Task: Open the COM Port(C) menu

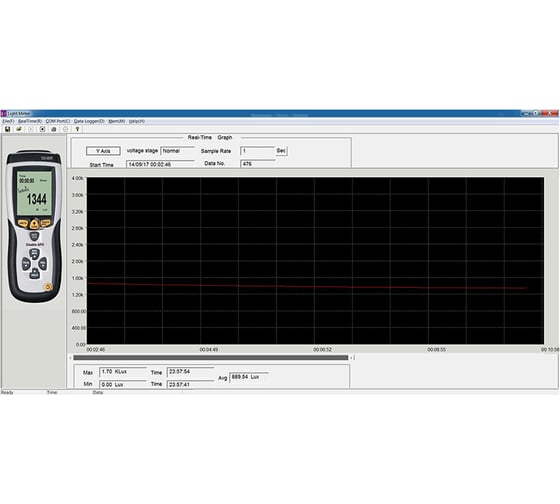Action: [x=58, y=121]
